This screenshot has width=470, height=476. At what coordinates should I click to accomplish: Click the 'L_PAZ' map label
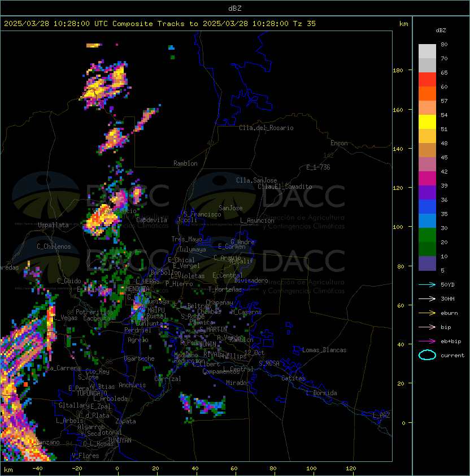coord(381,416)
